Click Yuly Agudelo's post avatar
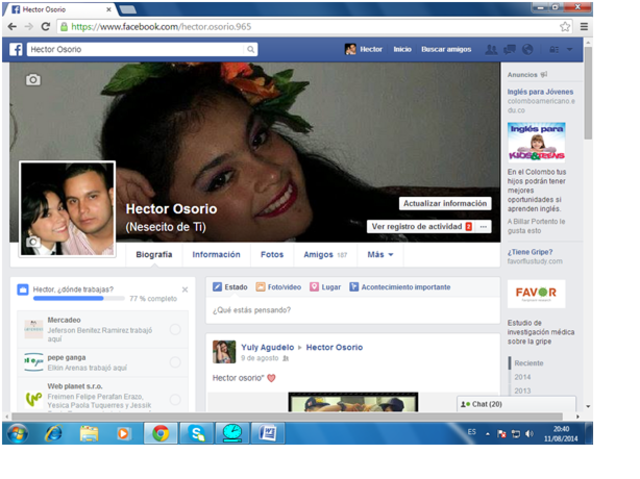Viewport: 640px width, 479px height. pos(224,352)
